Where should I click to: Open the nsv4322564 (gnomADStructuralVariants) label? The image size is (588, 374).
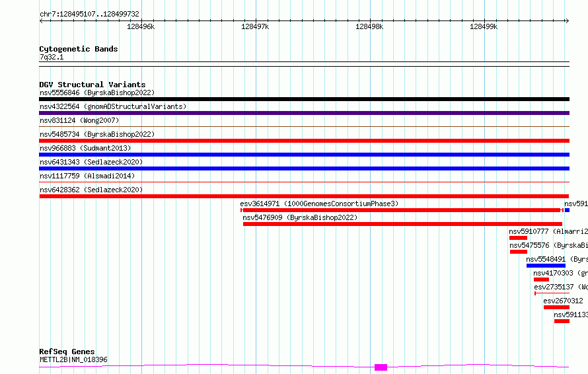(113, 106)
